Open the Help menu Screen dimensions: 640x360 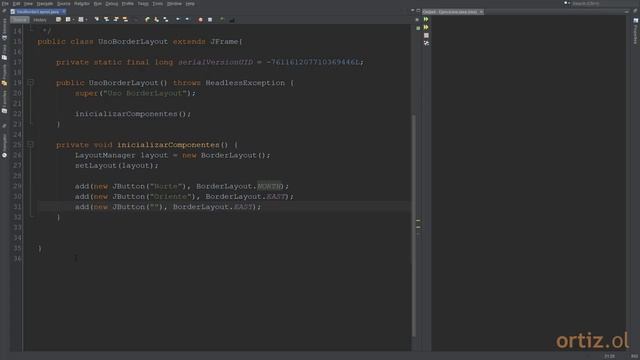[x=190, y=4]
